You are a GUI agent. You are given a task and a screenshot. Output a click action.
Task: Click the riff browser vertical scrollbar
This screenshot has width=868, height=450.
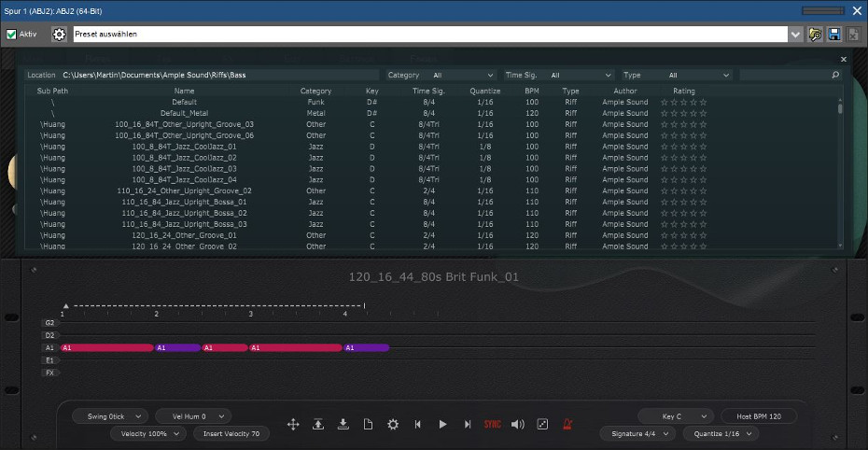(x=840, y=172)
